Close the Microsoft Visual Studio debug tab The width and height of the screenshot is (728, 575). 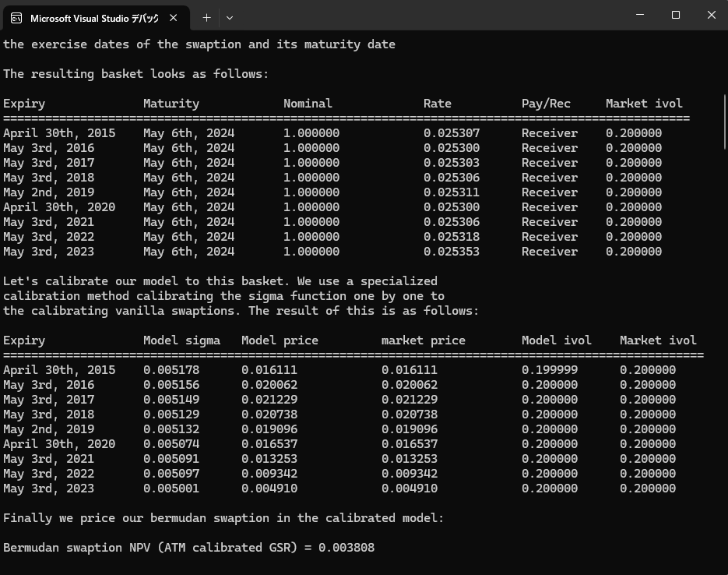click(173, 18)
